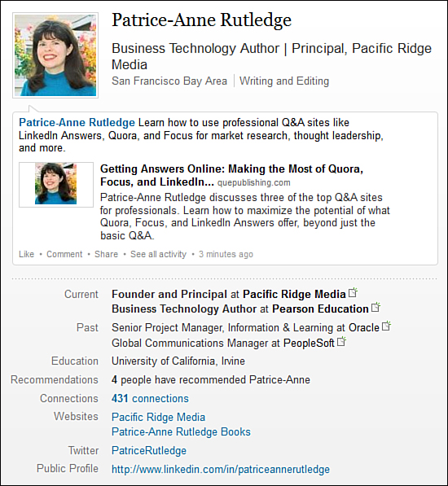View the 431 connections list
448x486 pixels.
(150, 398)
